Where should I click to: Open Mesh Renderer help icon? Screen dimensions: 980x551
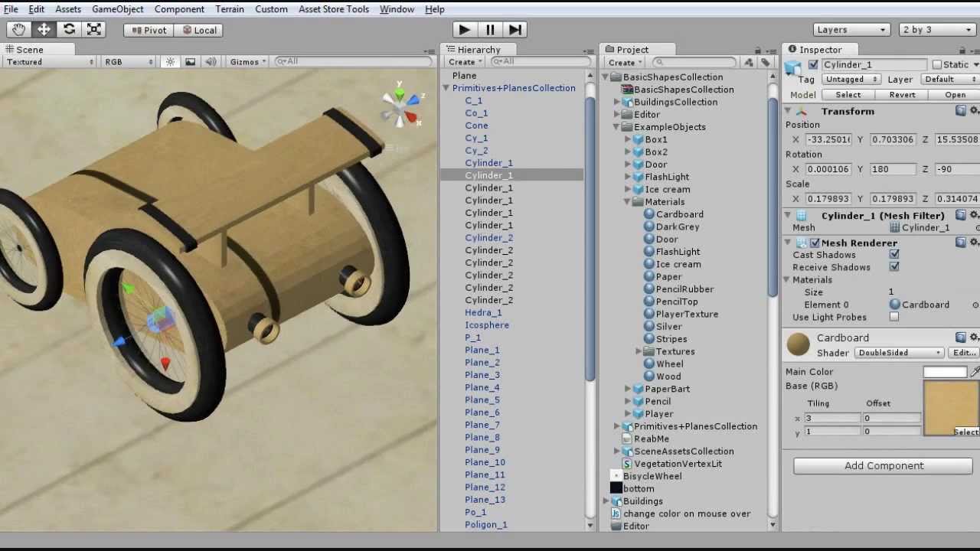[960, 243]
